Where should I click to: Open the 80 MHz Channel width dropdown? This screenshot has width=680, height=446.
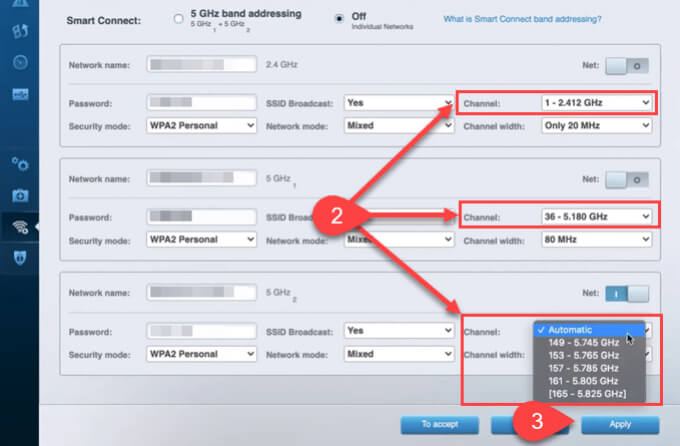point(596,239)
